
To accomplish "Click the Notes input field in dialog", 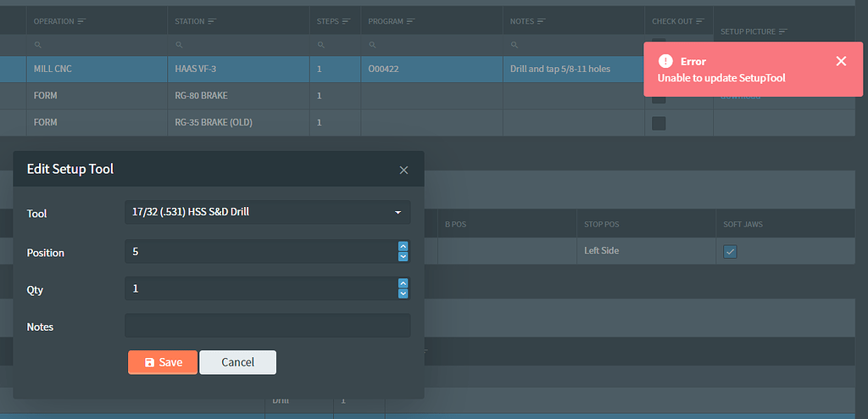I will (x=267, y=326).
